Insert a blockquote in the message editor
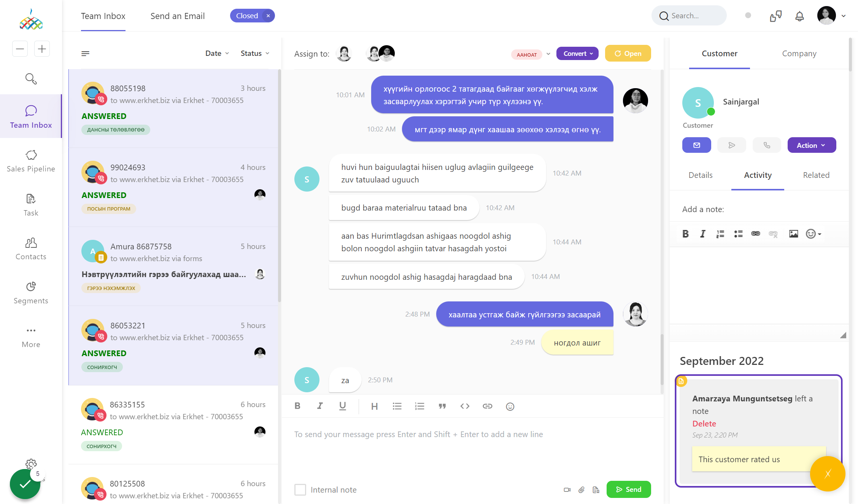The height and width of the screenshot is (504, 858). point(442,406)
